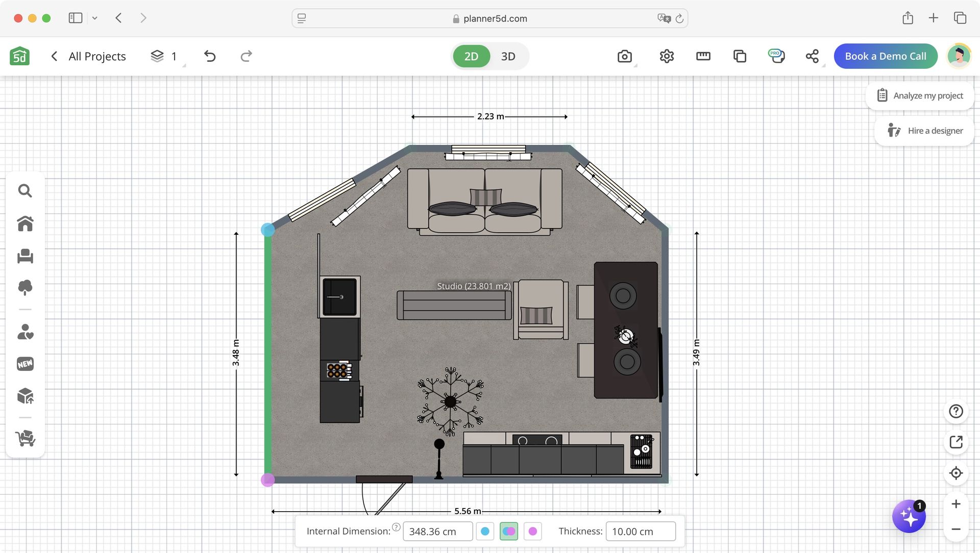Switch to 3D view
The image size is (980, 553).
[x=508, y=56]
